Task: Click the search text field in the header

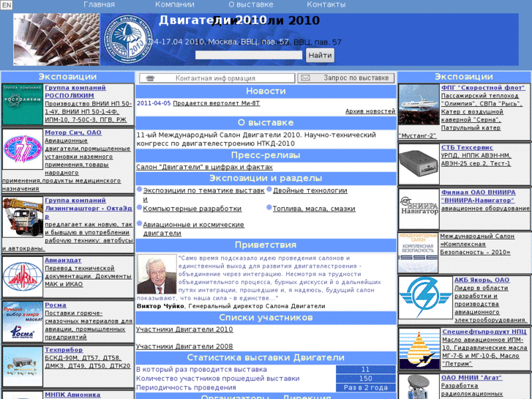Action: pos(249,55)
